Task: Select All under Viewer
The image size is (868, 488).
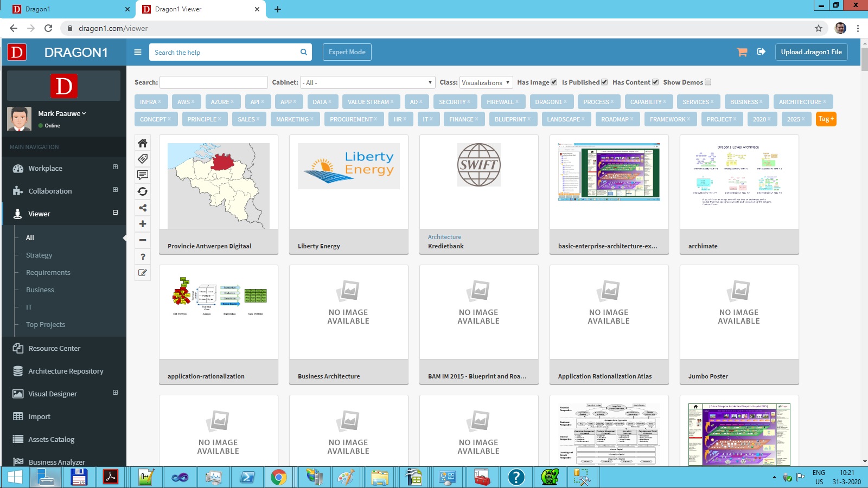Action: point(30,237)
